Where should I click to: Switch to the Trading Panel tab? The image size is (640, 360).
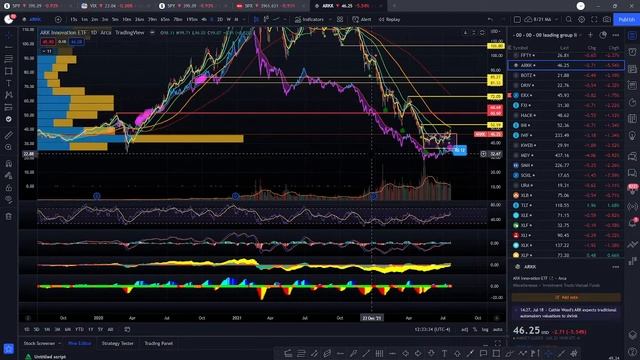(x=158, y=343)
